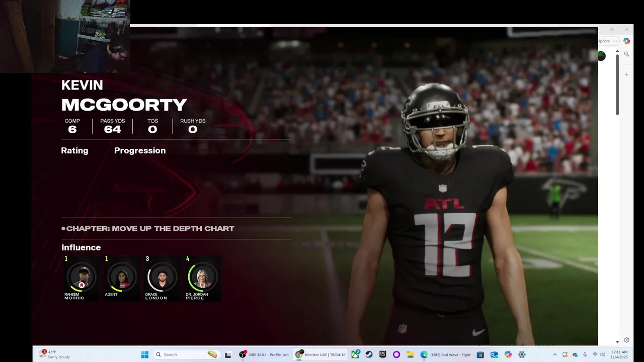This screenshot has height=362, width=644.
Task: Add an app with Edge sidebar plus
Action: pyautogui.click(x=626, y=74)
